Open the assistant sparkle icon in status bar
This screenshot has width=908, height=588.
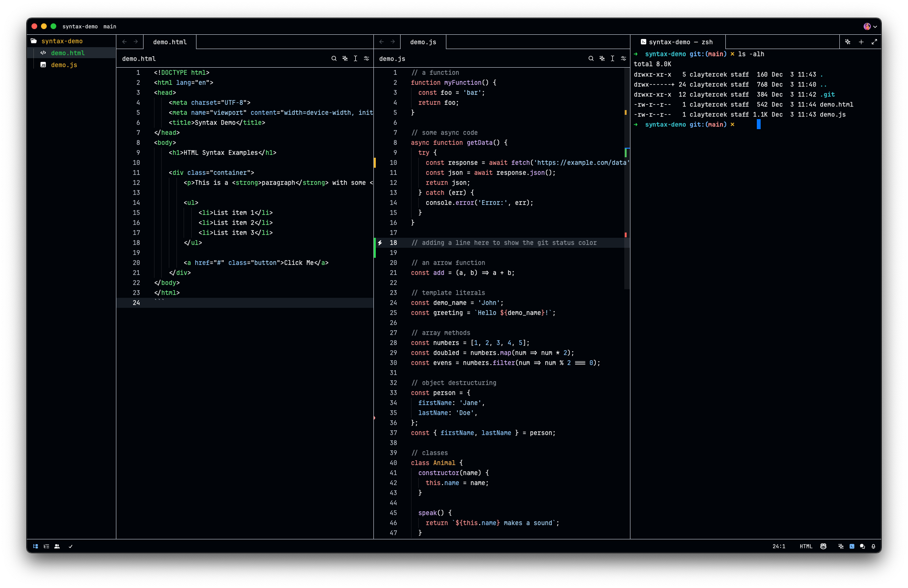841,547
